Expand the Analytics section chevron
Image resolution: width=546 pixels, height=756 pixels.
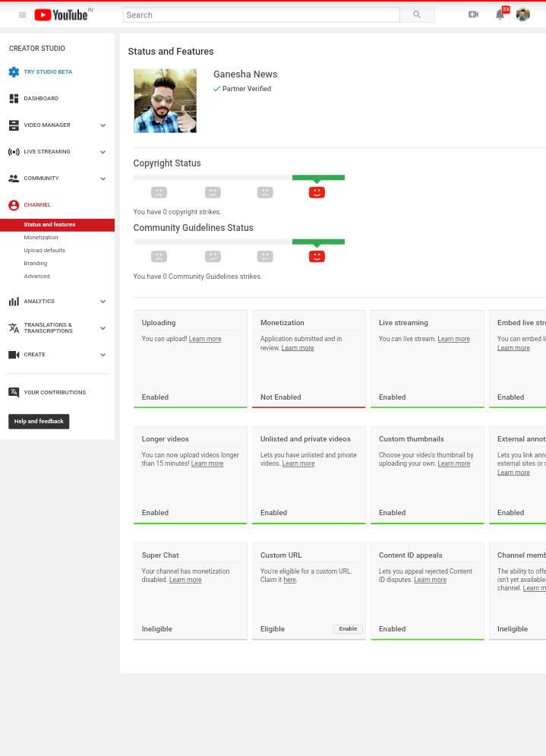pyautogui.click(x=103, y=302)
